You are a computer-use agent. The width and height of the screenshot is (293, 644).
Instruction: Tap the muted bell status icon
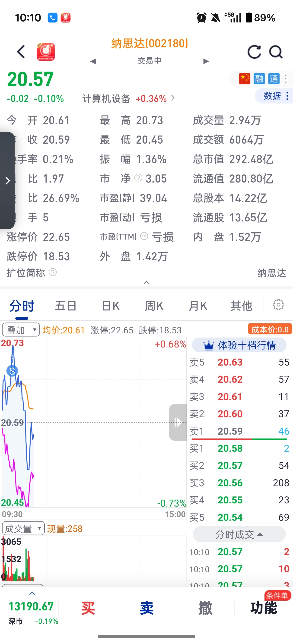pos(215,18)
